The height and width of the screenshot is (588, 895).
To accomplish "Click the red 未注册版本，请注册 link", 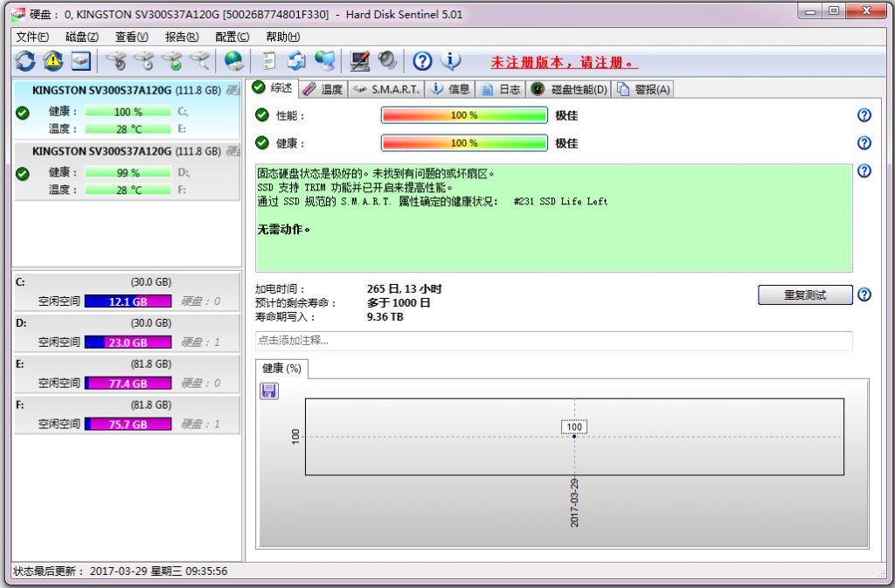I will coord(564,62).
